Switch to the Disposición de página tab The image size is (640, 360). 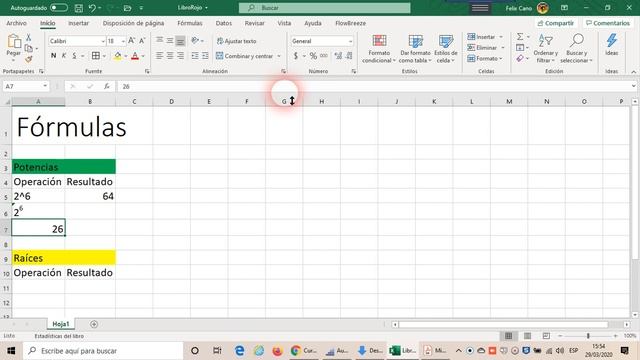click(133, 23)
